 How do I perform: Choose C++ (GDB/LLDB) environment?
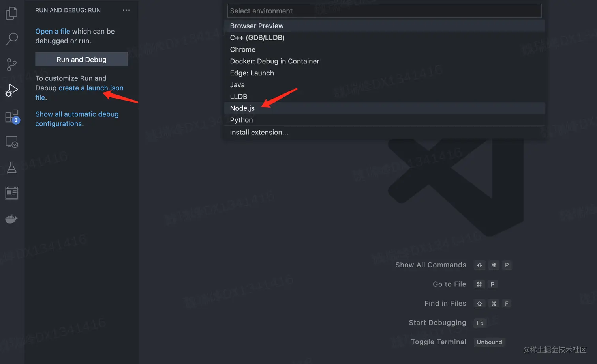coord(384,38)
